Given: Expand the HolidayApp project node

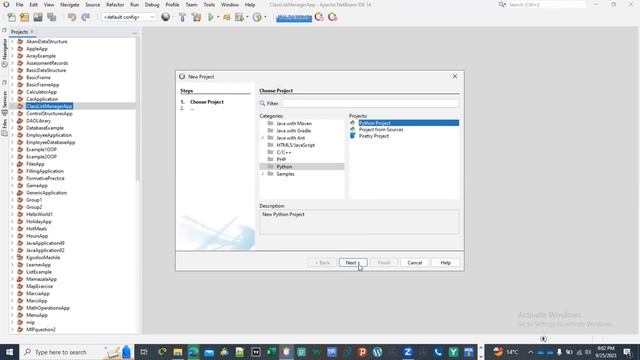Looking at the screenshot, I should [12, 221].
